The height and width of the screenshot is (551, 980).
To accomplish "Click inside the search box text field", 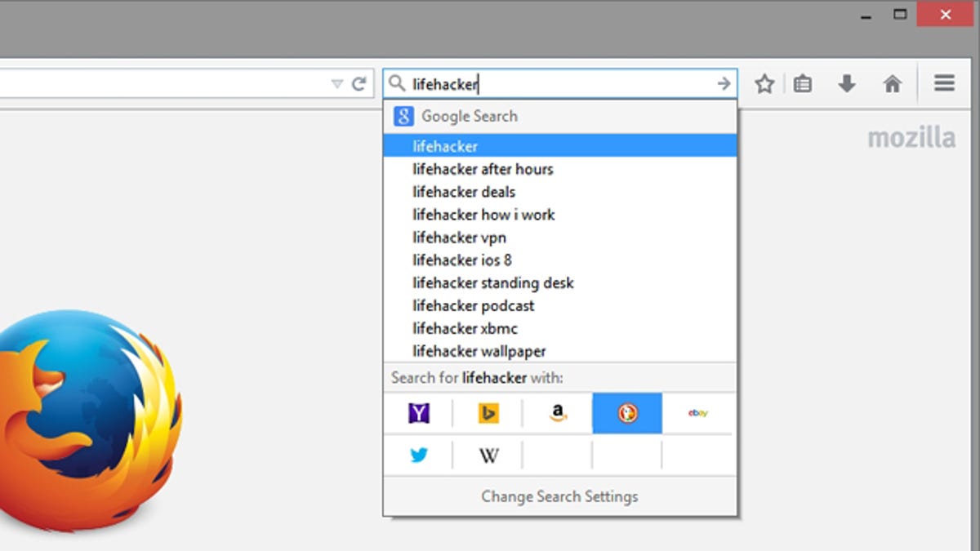I will (x=560, y=83).
